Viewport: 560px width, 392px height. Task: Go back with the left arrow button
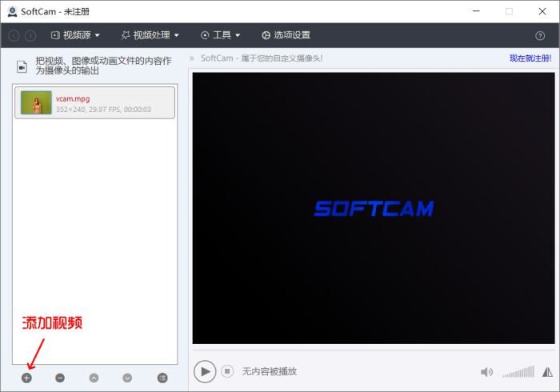[14, 35]
